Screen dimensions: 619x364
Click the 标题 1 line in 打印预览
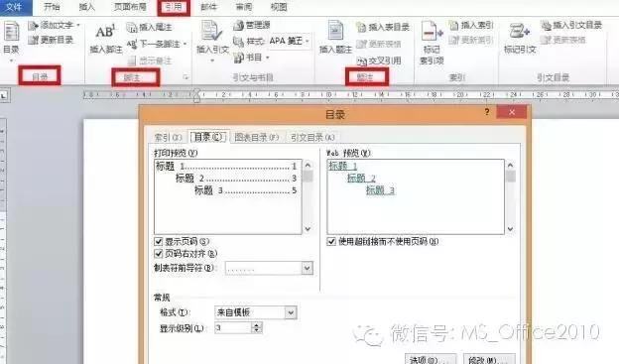click(x=226, y=167)
